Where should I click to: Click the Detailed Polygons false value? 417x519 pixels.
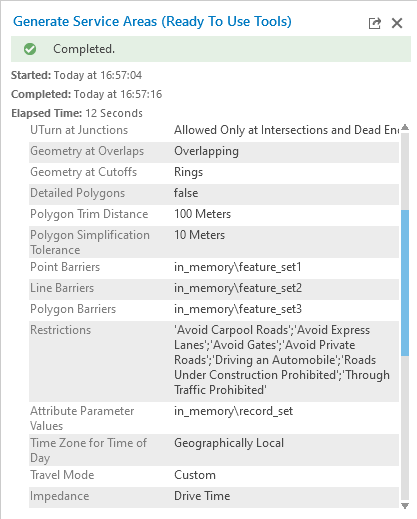click(x=186, y=193)
